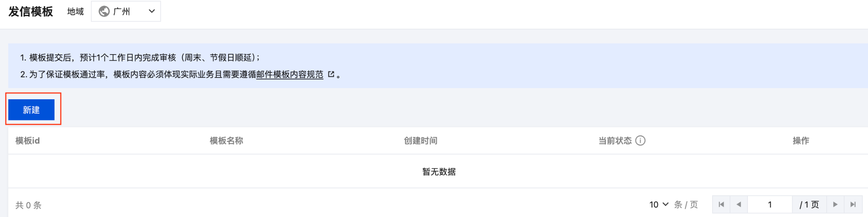Open the 10 条/页 page size dropdown
This screenshot has height=217, width=868.
click(x=659, y=205)
